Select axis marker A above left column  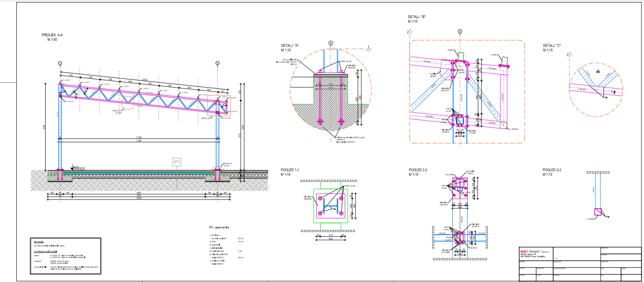(x=60, y=63)
